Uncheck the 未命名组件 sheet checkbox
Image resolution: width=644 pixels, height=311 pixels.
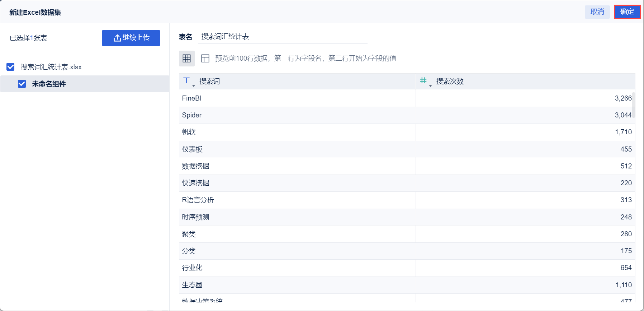pos(22,84)
